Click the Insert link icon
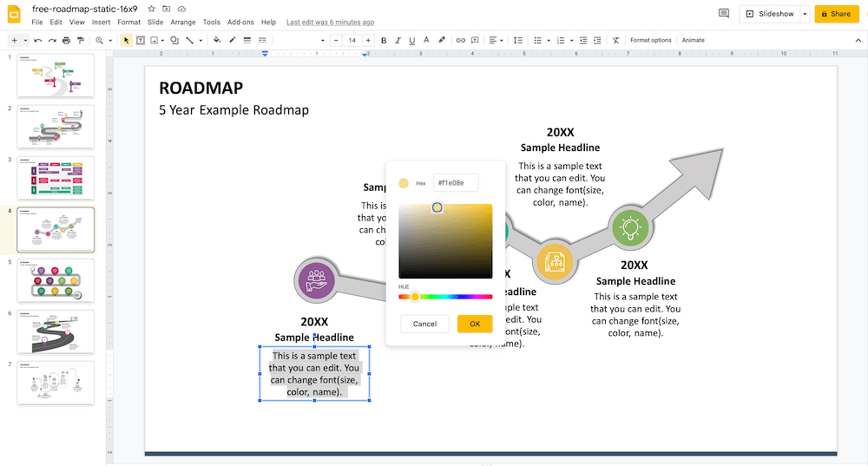This screenshot has width=868, height=466. pyautogui.click(x=461, y=41)
